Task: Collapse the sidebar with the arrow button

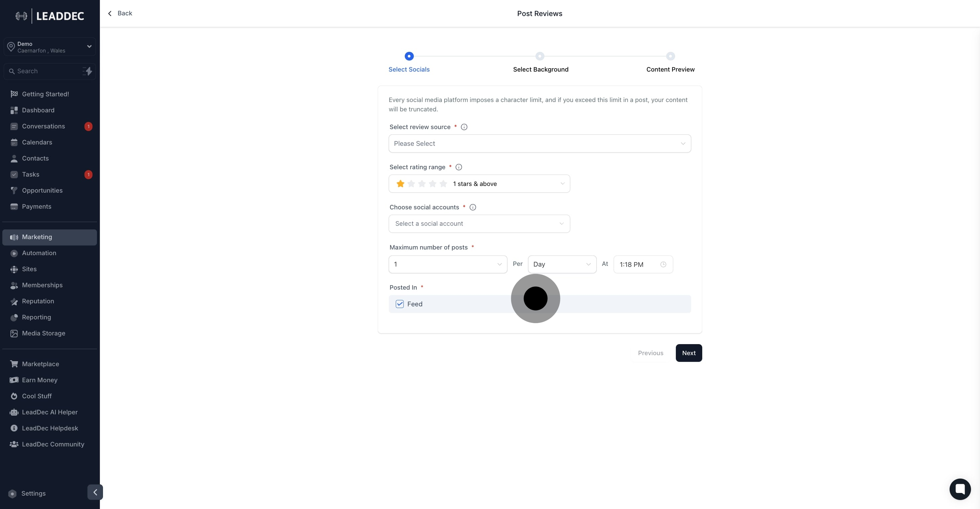Action: coord(95,492)
